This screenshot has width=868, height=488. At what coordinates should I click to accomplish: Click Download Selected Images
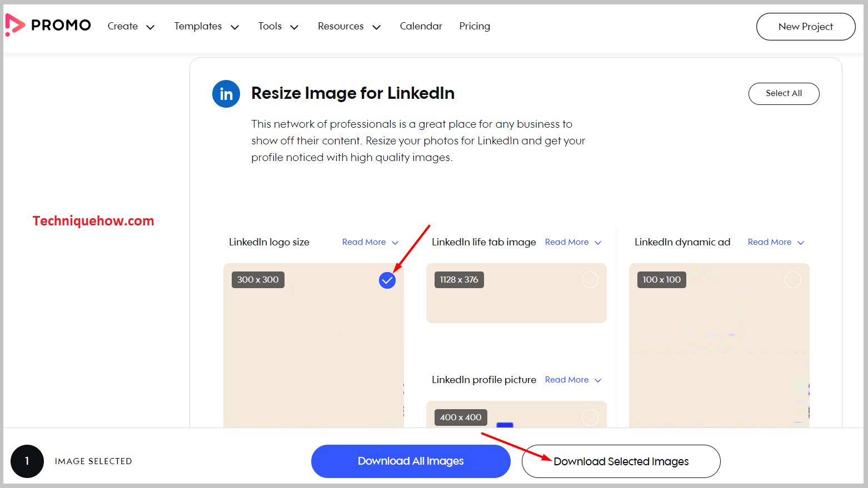(621, 461)
